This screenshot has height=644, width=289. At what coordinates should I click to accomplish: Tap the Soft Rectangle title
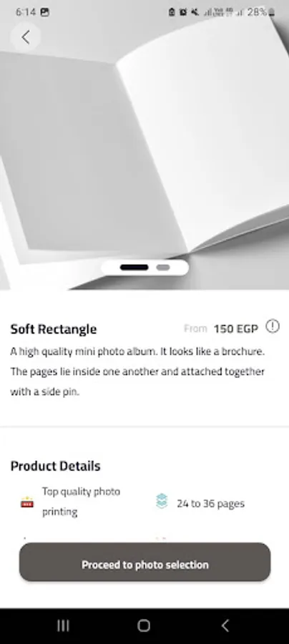click(x=54, y=329)
